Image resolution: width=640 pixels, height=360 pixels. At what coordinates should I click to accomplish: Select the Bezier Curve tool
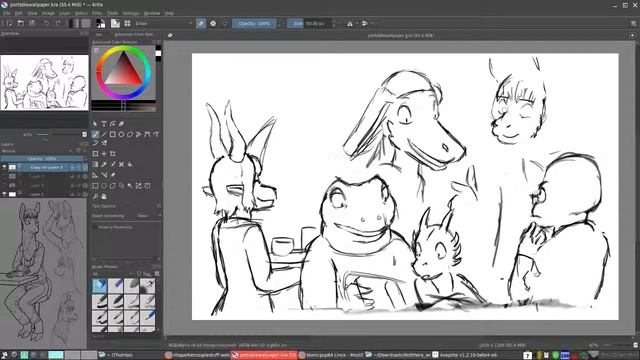click(x=147, y=134)
